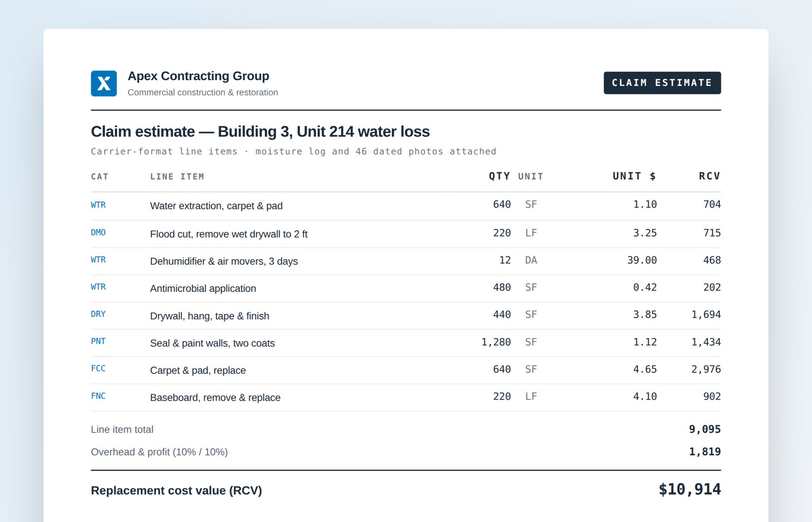Select the Antimicrobial application line item
The width and height of the screenshot is (812, 522).
[x=203, y=288]
